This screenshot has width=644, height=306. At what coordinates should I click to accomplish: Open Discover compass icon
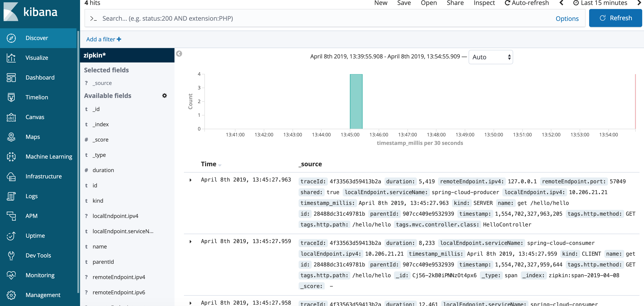click(x=11, y=38)
